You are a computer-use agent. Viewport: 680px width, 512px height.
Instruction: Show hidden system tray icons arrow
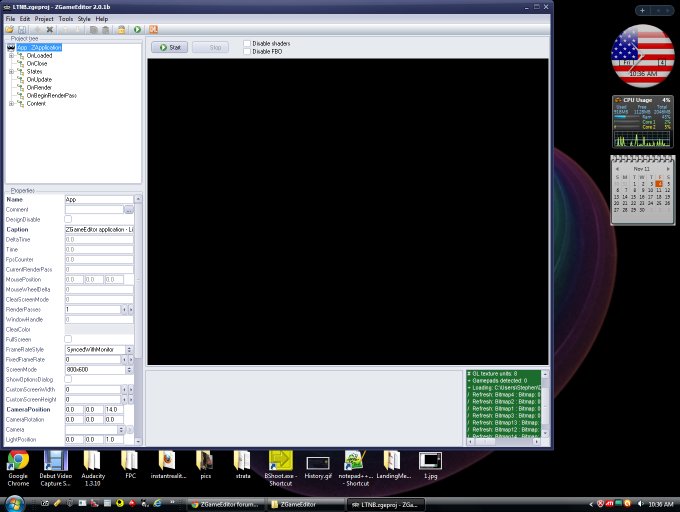591,504
